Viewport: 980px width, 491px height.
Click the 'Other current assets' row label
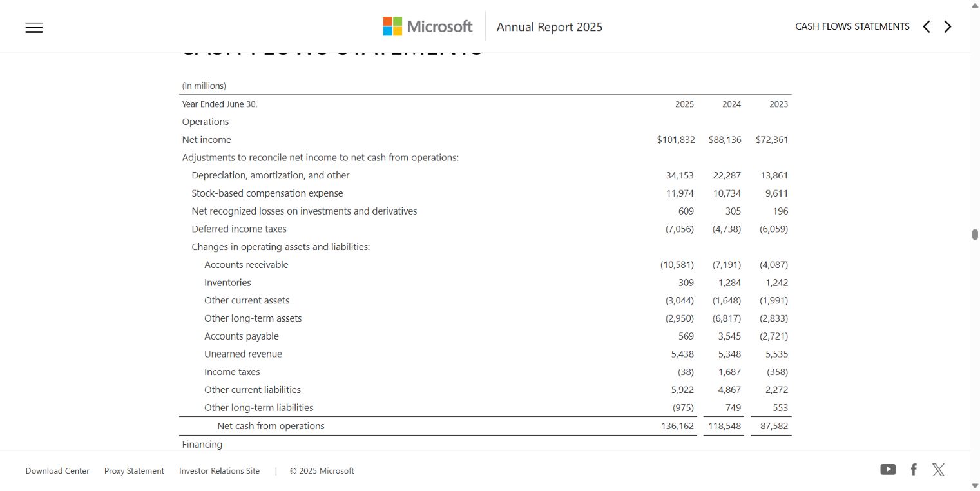point(247,300)
